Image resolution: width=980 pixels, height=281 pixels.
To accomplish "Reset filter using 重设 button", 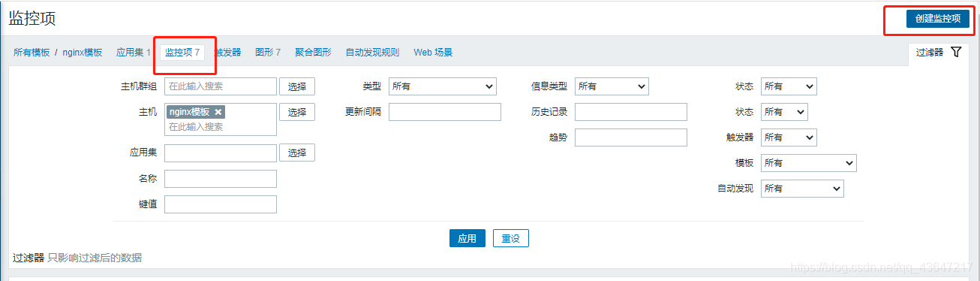I will 511,238.
